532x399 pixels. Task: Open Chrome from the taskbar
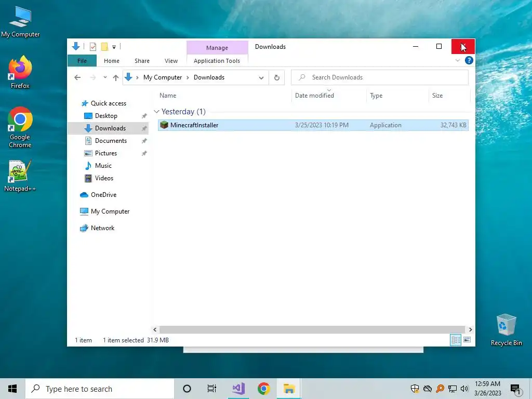(x=263, y=389)
